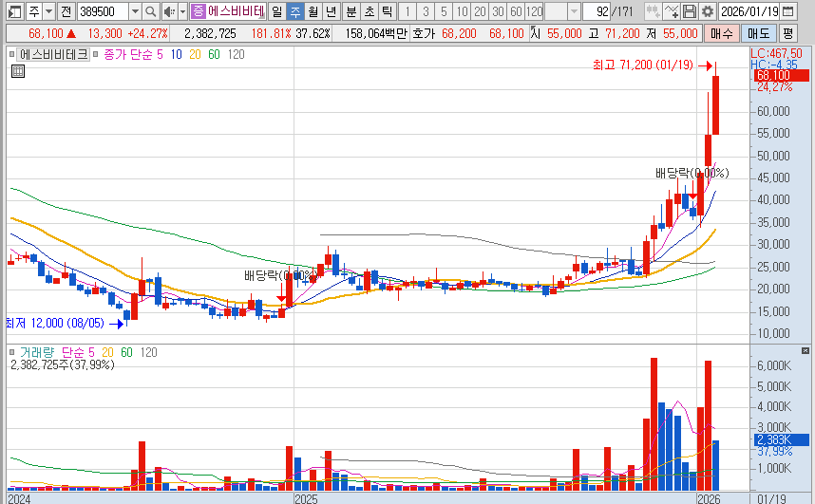Click the 158,064백만 trading value
Viewport: 815px width, 504px height.
coord(376,33)
